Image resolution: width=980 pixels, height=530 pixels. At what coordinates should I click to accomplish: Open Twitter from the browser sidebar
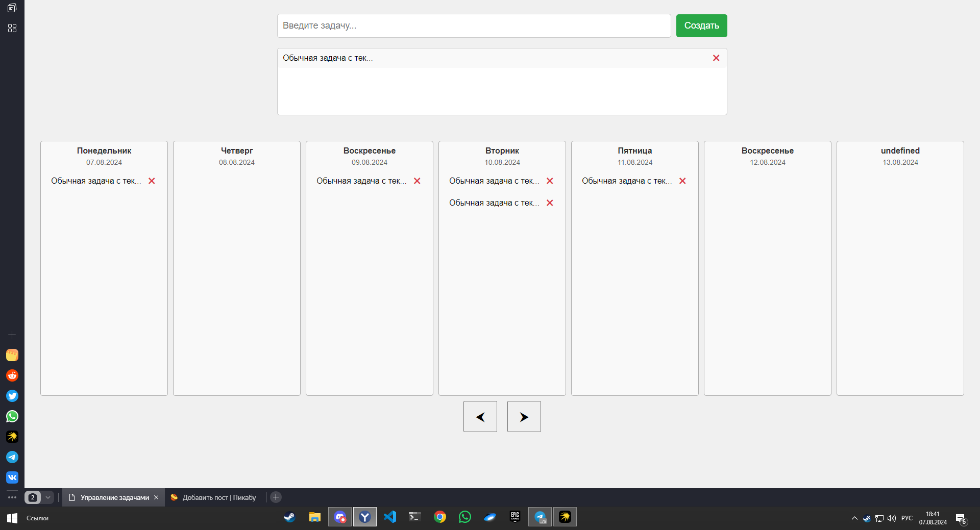(12, 396)
